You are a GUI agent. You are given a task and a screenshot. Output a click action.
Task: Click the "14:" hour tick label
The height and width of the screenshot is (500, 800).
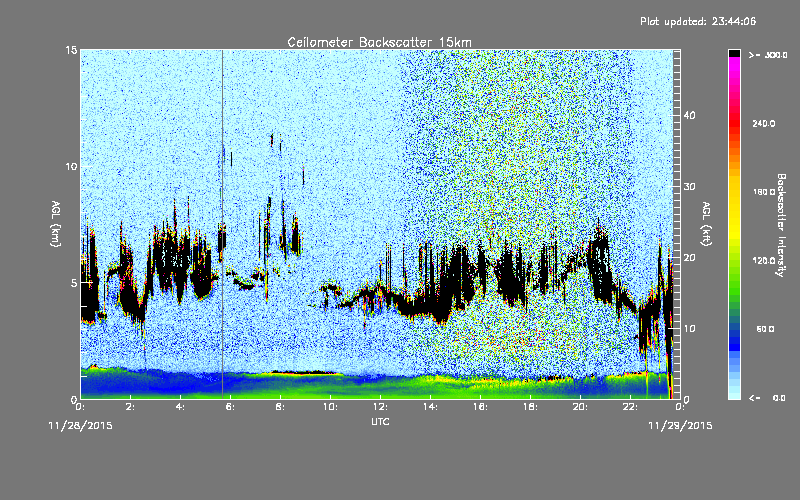click(430, 407)
